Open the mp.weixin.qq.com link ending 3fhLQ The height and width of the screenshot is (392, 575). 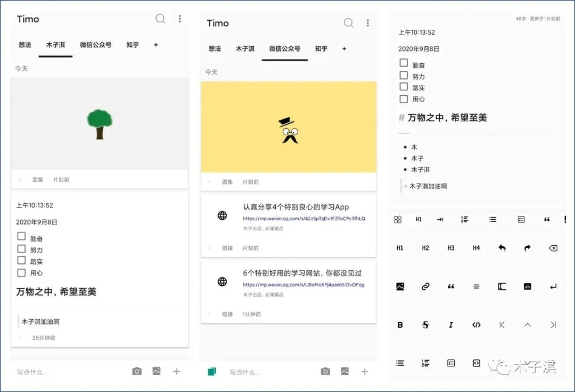tap(304, 219)
